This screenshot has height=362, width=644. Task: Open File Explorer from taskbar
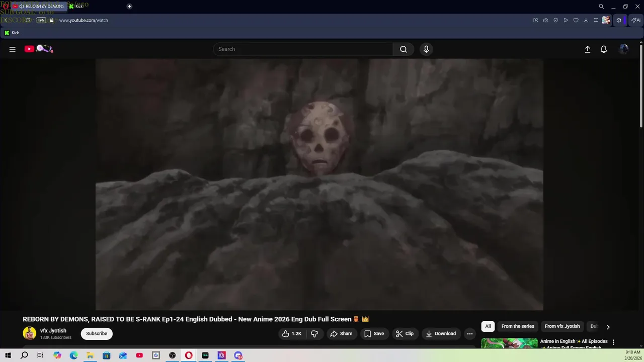tap(90, 355)
